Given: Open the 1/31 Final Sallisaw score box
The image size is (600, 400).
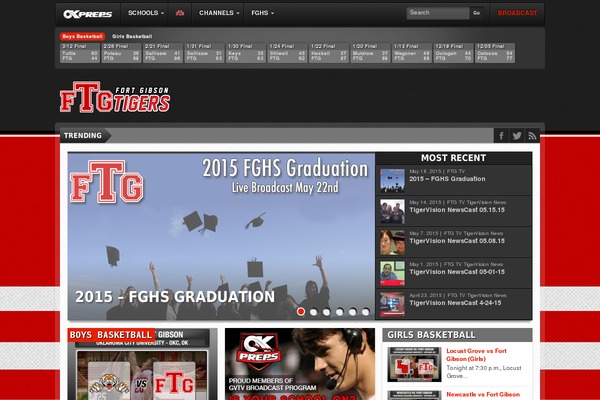Looking at the screenshot, I should (204, 53).
